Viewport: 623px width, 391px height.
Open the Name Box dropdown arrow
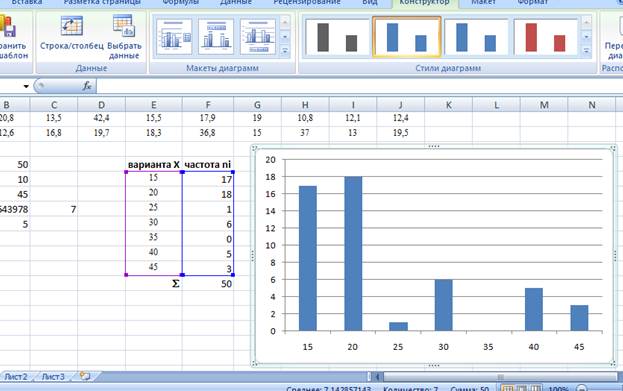coord(26,86)
